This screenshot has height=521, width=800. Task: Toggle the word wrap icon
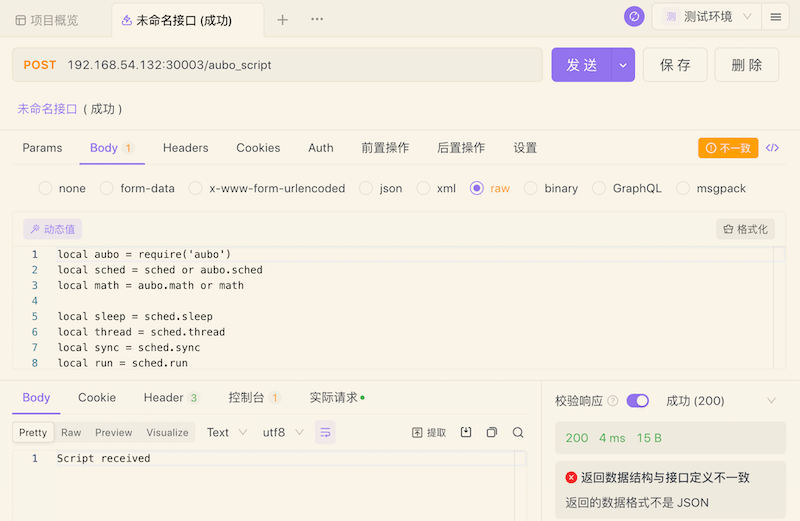pyautogui.click(x=325, y=433)
